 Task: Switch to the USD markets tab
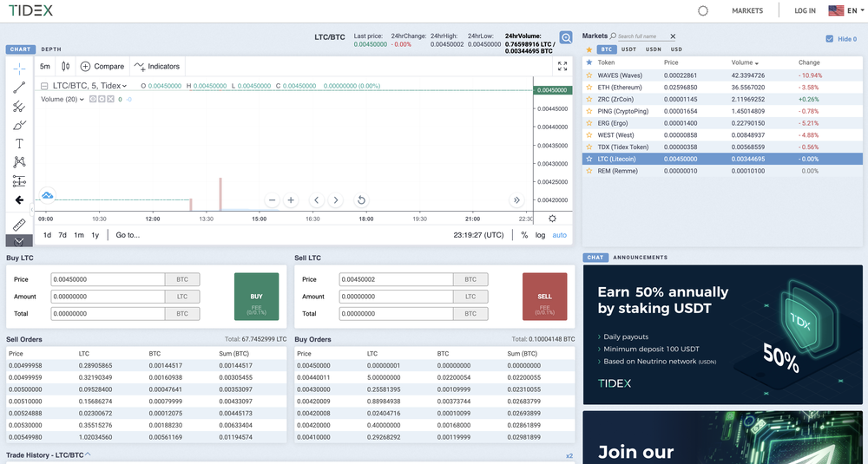pyautogui.click(x=676, y=49)
